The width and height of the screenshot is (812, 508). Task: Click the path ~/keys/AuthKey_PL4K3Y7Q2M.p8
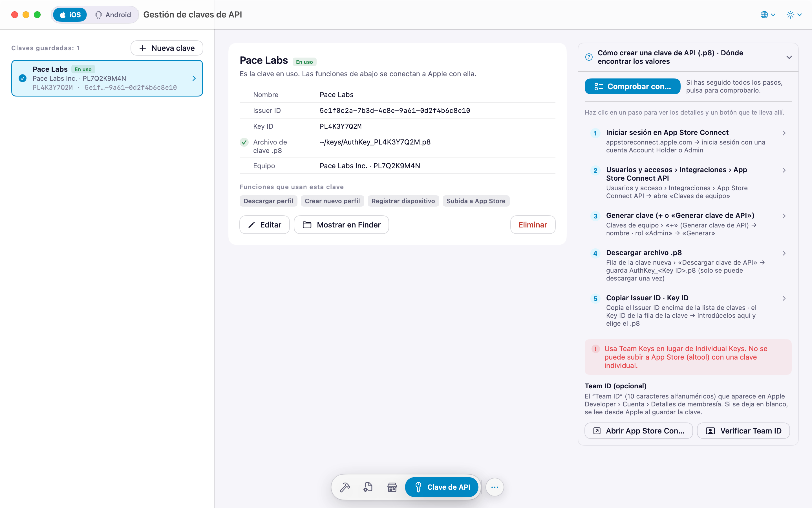375,142
